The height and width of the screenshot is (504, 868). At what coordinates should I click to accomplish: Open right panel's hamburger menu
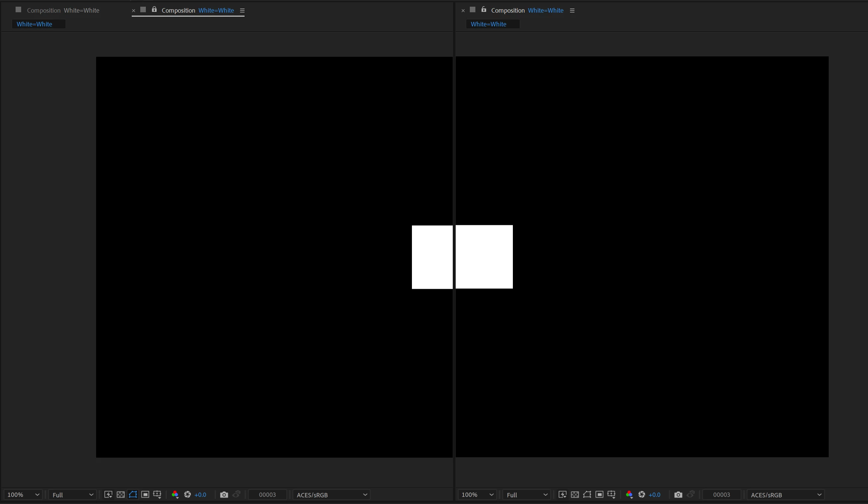point(572,10)
